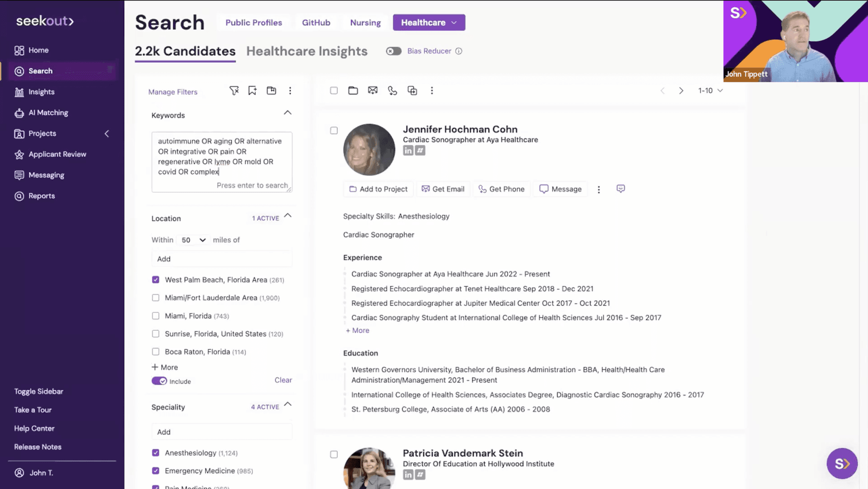This screenshot has width=868, height=489.
Task: Open the miles radius dropdown showing 50
Action: (193, 240)
